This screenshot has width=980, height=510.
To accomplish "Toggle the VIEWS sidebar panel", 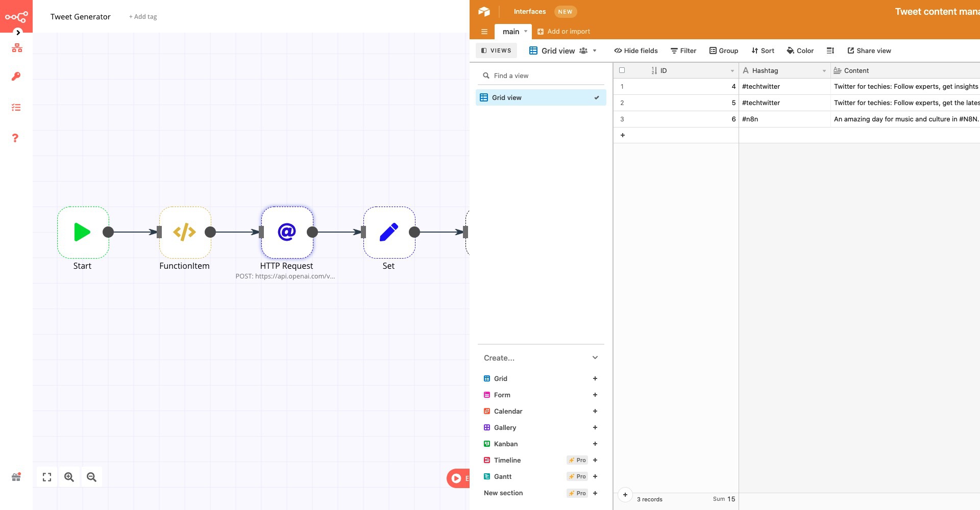I will click(x=496, y=50).
